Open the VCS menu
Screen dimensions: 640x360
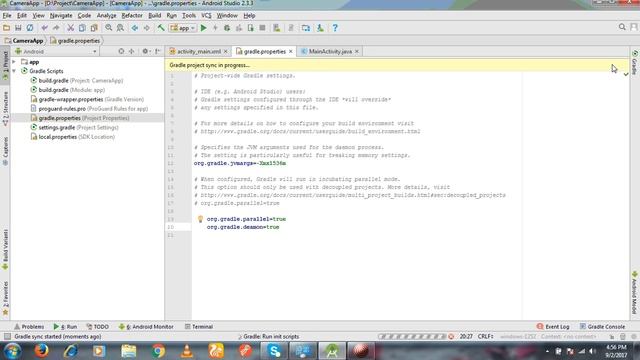pos(206,16)
